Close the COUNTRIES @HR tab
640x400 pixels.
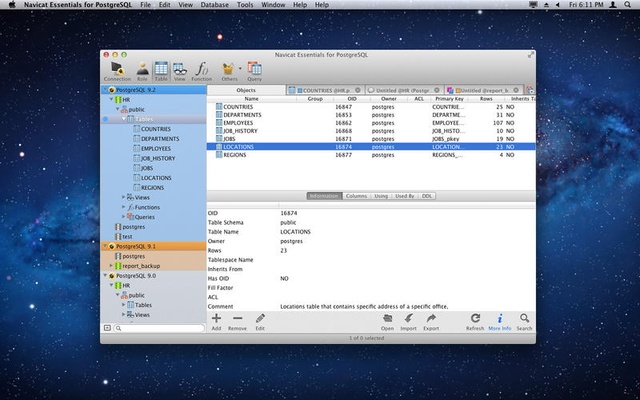[x=358, y=90]
